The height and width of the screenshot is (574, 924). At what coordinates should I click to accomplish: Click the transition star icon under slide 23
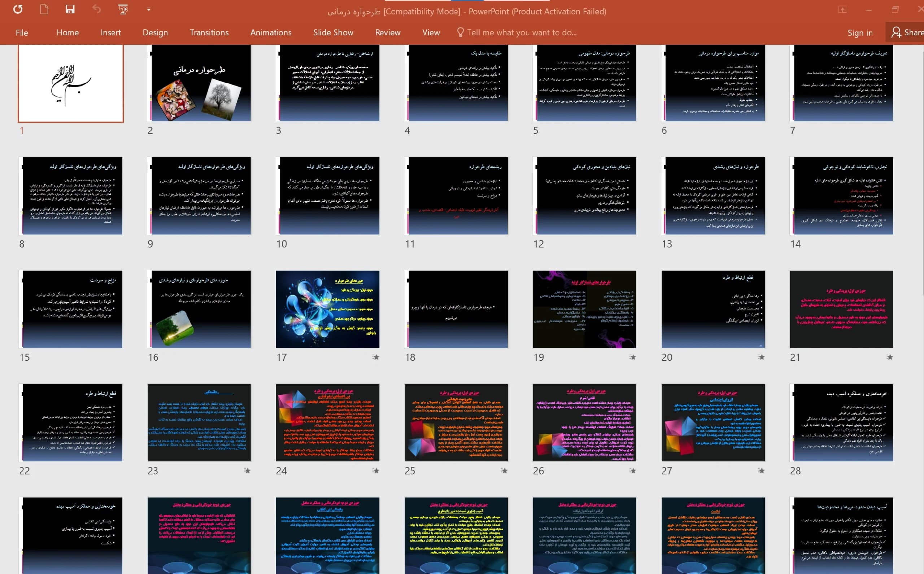(247, 470)
